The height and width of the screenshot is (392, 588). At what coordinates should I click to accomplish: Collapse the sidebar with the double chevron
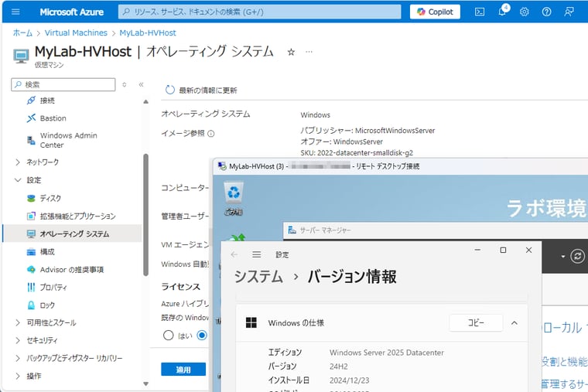(141, 85)
